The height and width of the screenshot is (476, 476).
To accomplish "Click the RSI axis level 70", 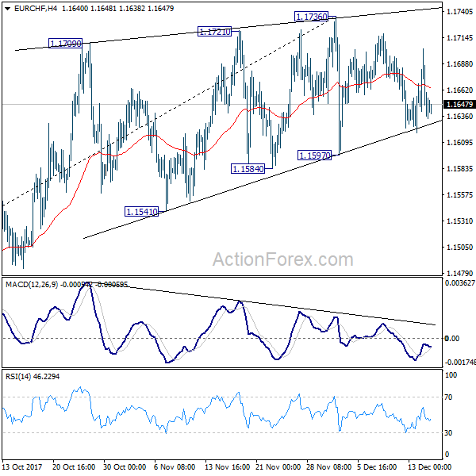I will [x=449, y=397].
